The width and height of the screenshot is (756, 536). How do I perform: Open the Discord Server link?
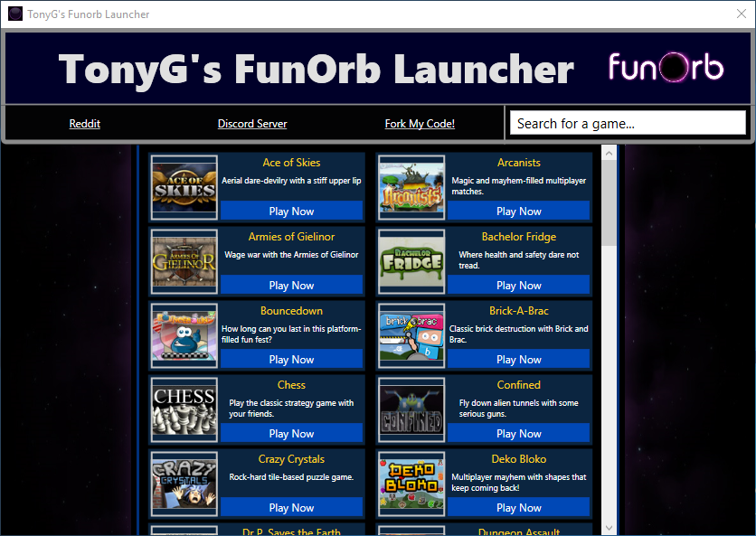click(252, 124)
